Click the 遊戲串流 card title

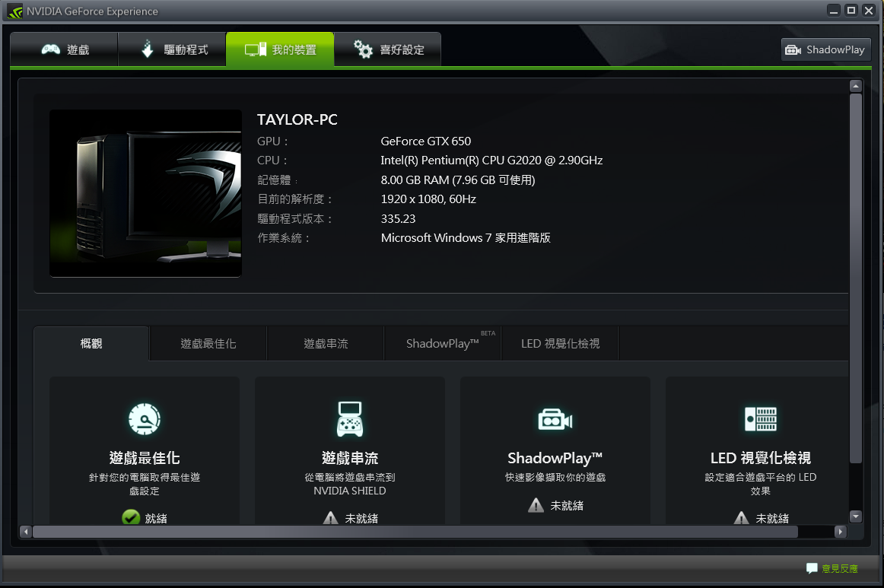(x=349, y=458)
